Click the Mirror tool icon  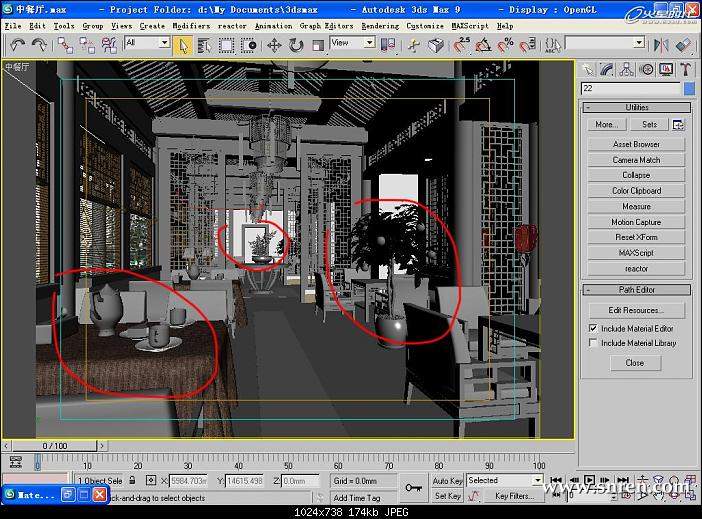tap(660, 45)
